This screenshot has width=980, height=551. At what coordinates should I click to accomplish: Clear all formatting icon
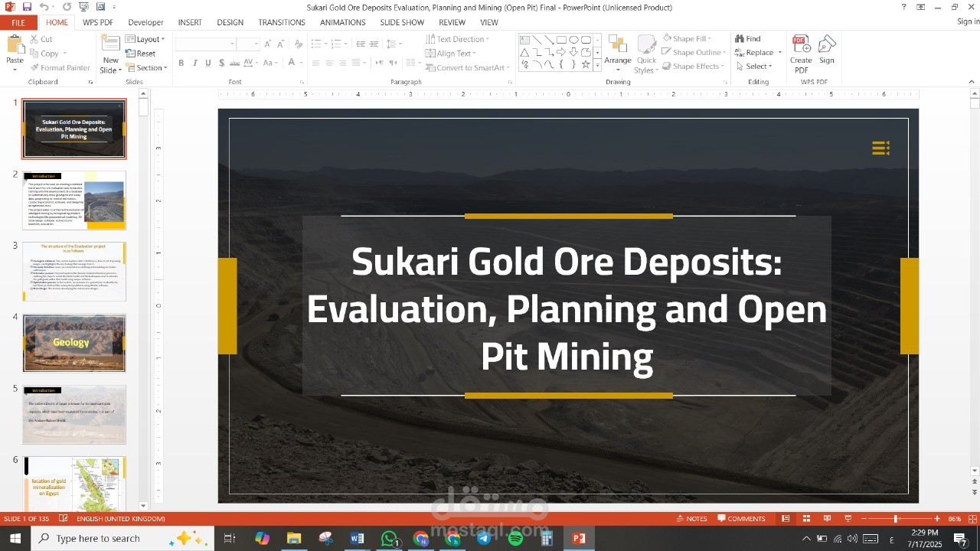[298, 44]
